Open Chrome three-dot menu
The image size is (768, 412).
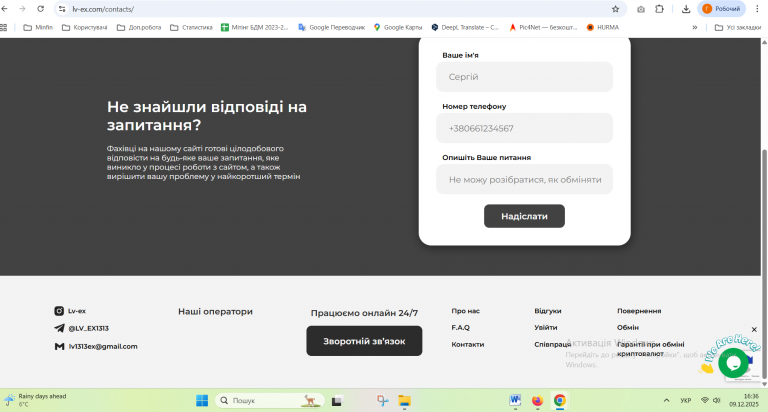tap(757, 9)
